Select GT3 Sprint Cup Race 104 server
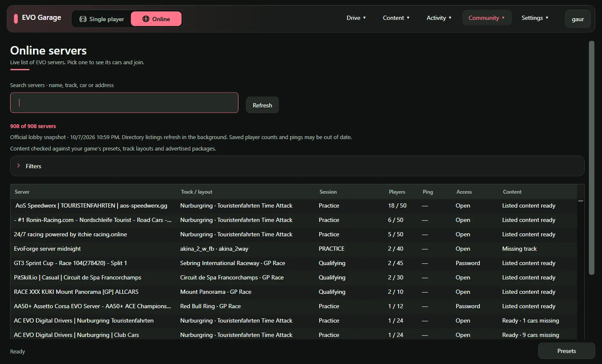602x364 pixels. click(294, 263)
